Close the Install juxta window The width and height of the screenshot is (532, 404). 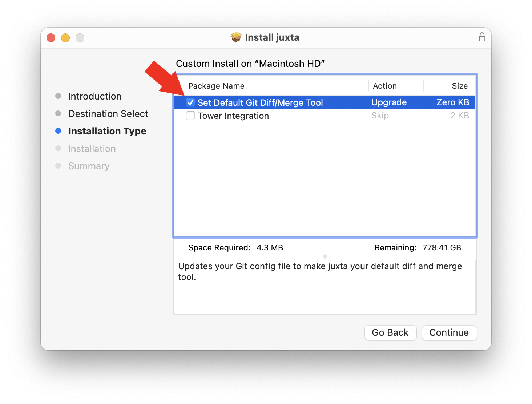(x=51, y=37)
